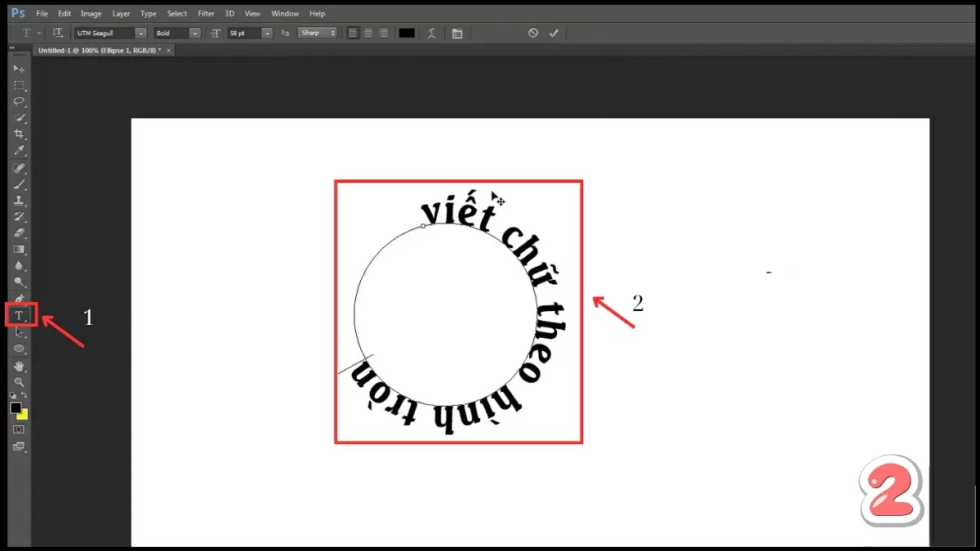Open the Filter menu
The image size is (980, 551).
206,13
